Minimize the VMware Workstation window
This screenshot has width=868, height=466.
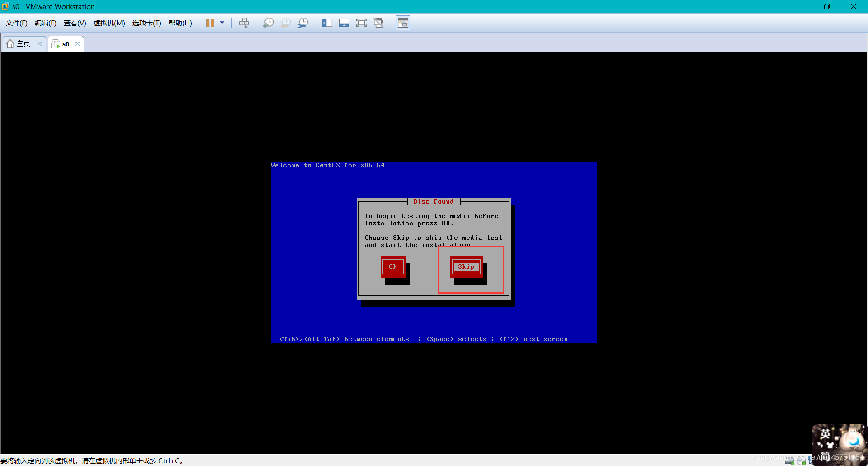801,6
